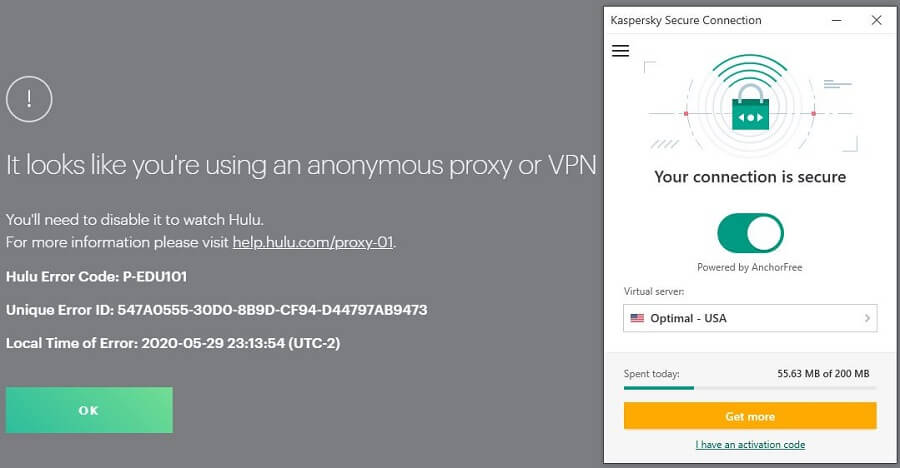Click the chevron arrow beside Optimal - USA
This screenshot has width=900, height=468.
pos(867,318)
